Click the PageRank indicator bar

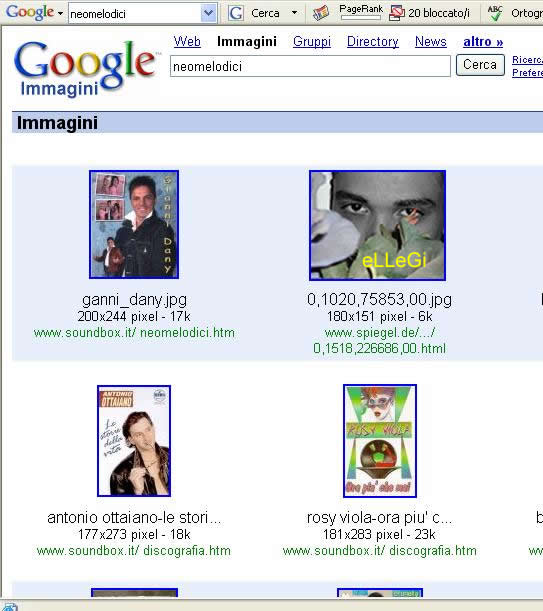[361, 17]
